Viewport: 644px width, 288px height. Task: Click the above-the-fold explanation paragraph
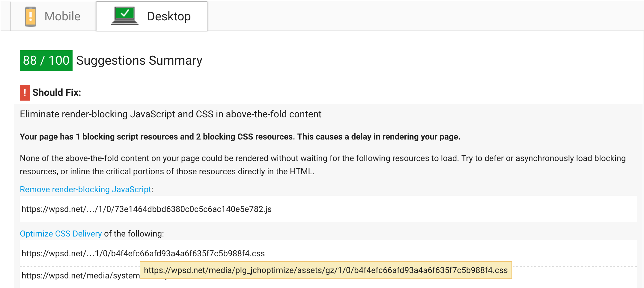[323, 165]
